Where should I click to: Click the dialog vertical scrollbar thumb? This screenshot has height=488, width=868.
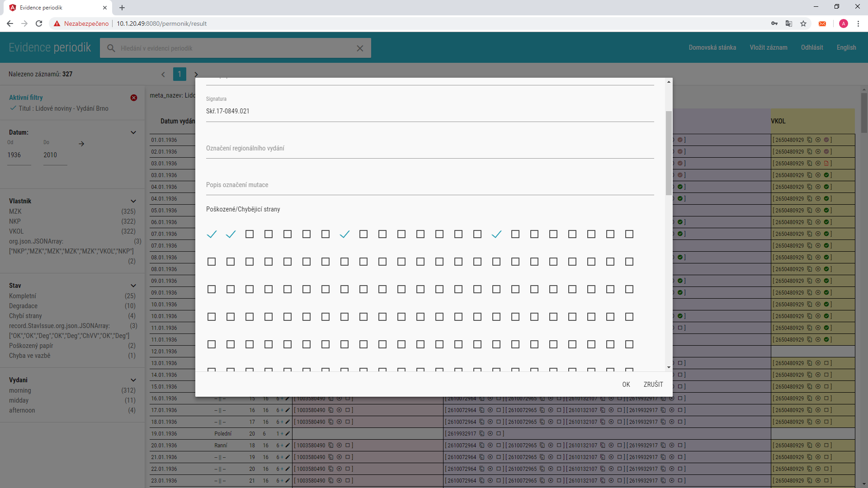(x=669, y=153)
